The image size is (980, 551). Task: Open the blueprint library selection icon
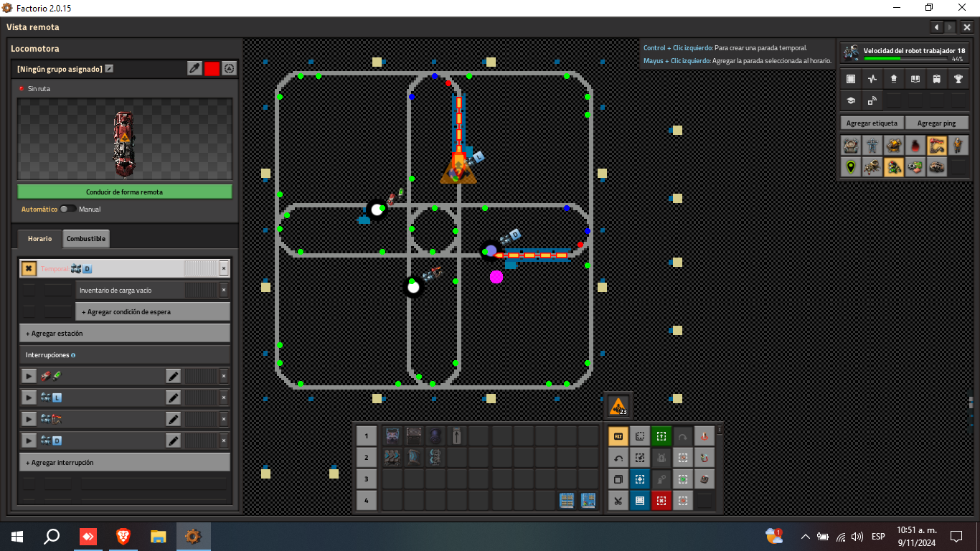pos(851,79)
